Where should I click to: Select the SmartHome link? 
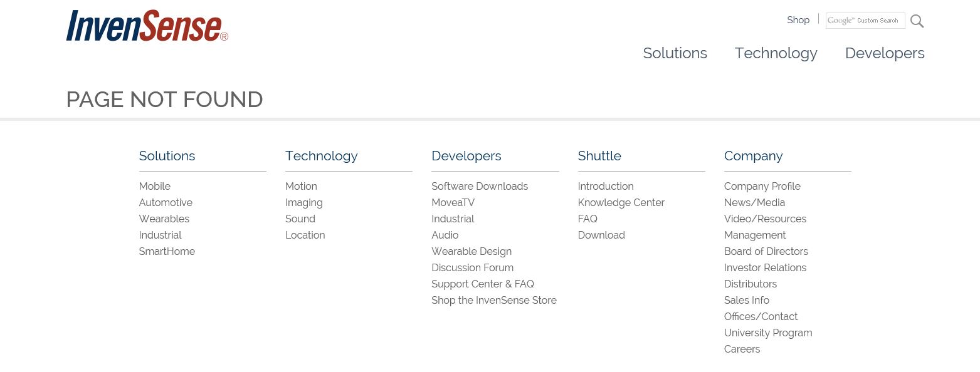(167, 251)
